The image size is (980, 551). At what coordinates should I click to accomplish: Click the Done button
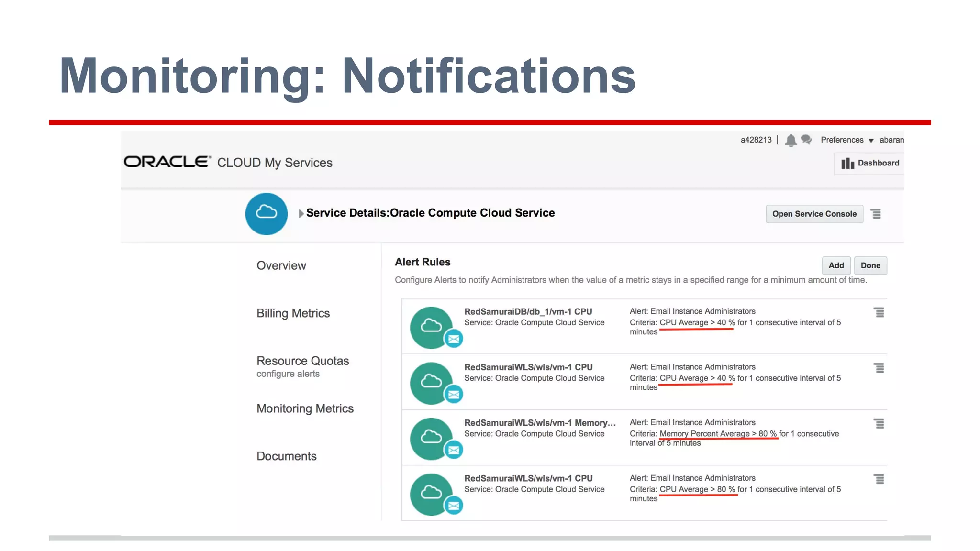coord(870,265)
